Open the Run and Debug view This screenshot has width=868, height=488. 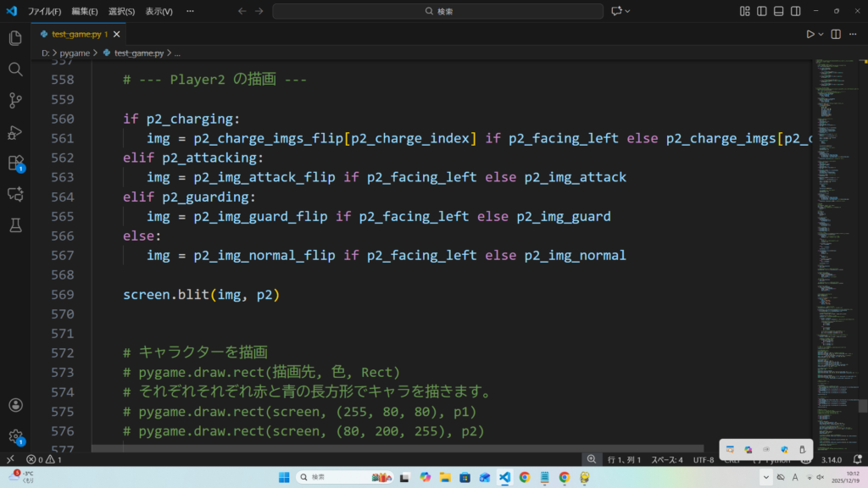pyautogui.click(x=14, y=132)
